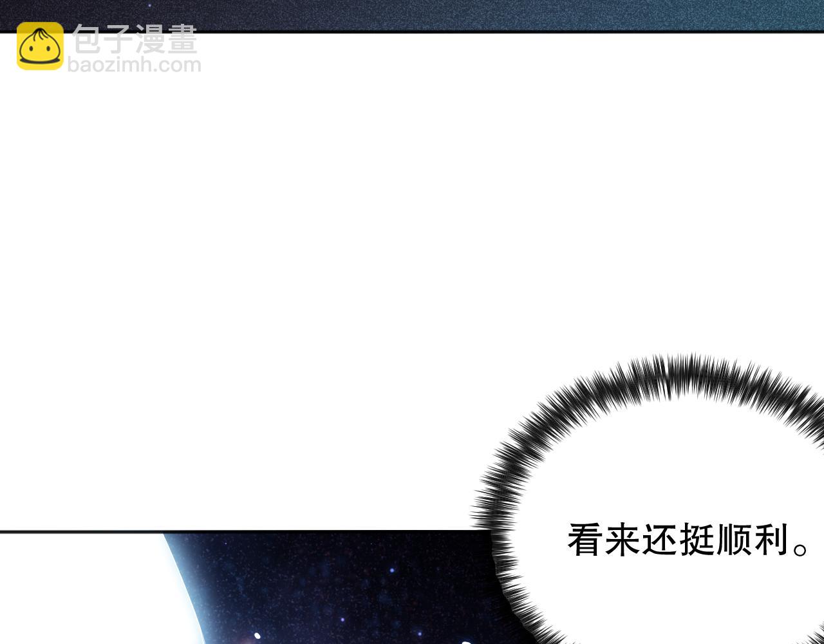Click the 看来还挺顺利。 dialogue text

pyautogui.click(x=688, y=540)
